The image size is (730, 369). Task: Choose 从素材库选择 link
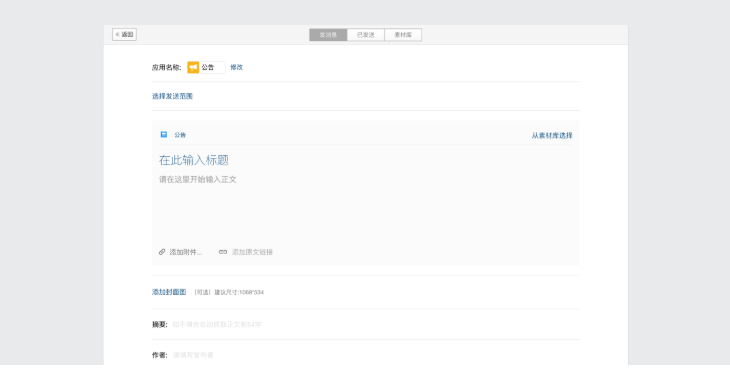point(552,135)
